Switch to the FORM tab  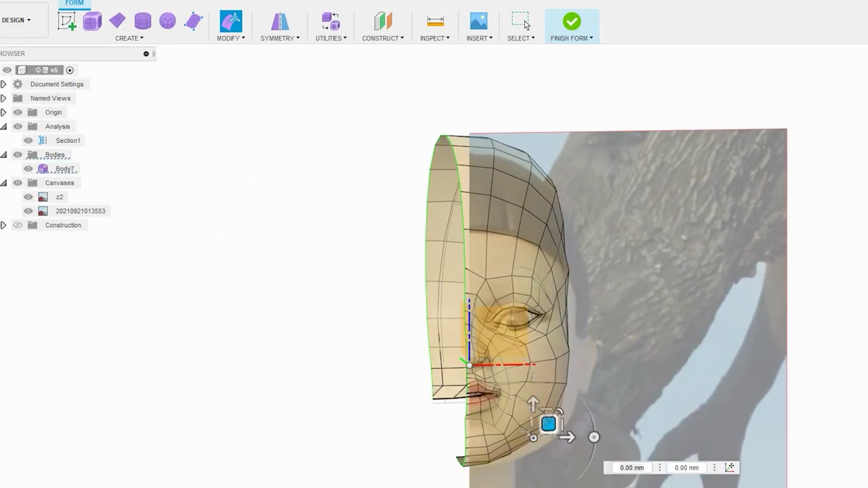tap(75, 3)
